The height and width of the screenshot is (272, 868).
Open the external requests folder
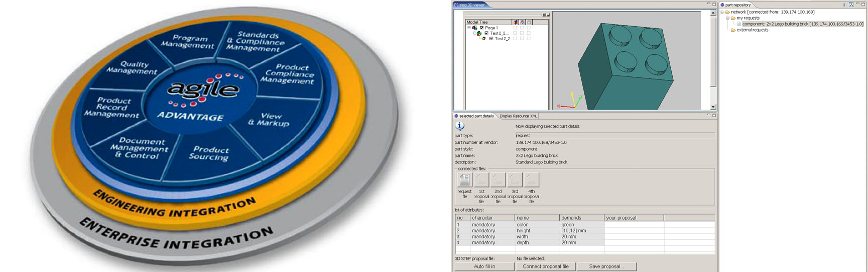point(752,30)
